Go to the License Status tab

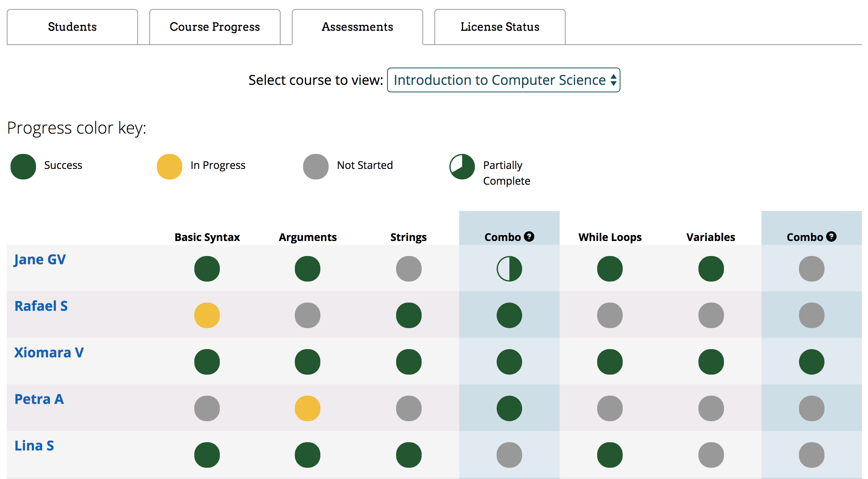500,27
